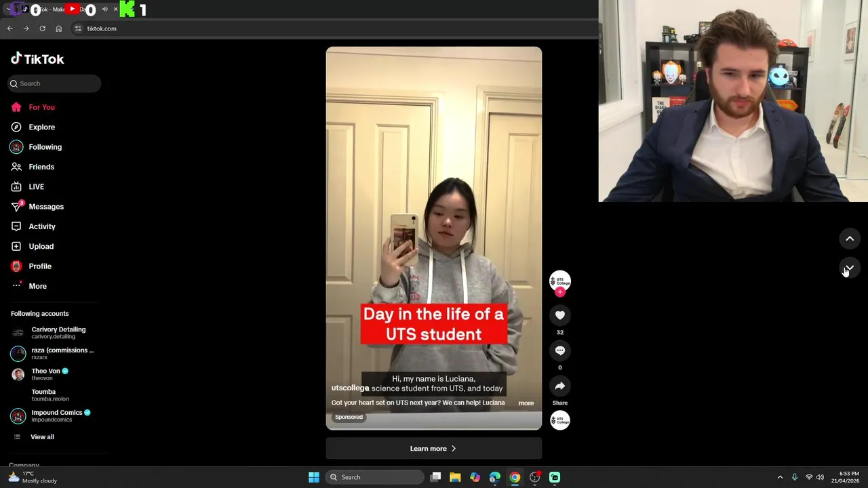868x488 pixels.
Task: Click the Profile avatar icon
Action: point(16,266)
